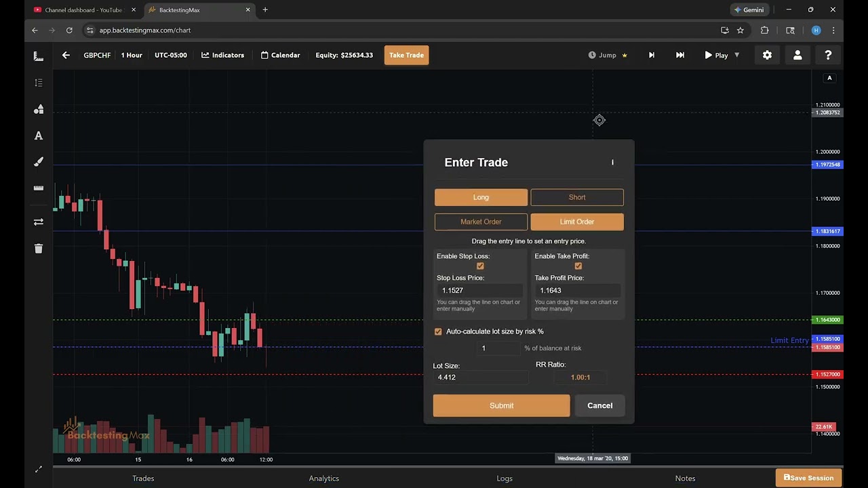Switch to the Logs tab
The height and width of the screenshot is (488, 868).
click(505, 478)
